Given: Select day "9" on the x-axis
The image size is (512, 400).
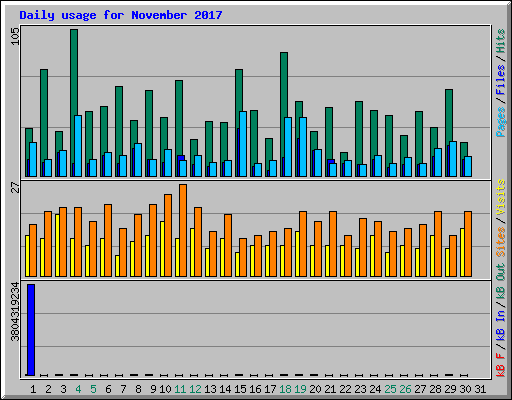Looking at the screenshot, I should pos(153,389).
